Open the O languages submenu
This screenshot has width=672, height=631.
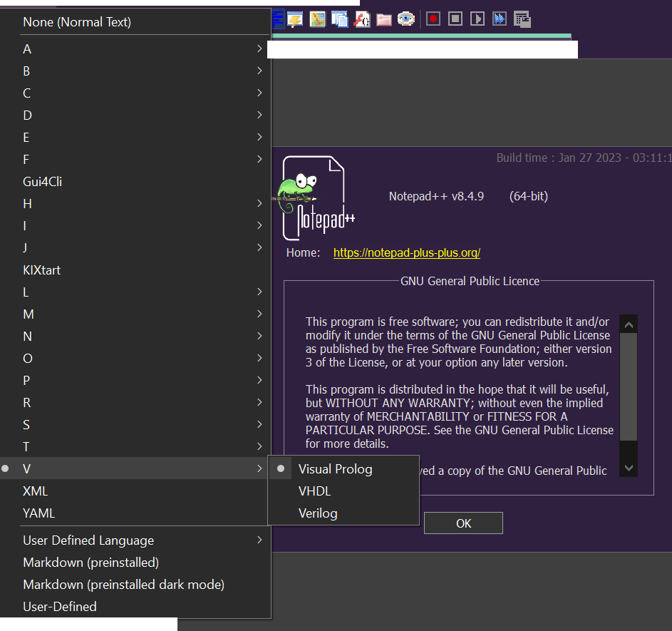click(135, 359)
